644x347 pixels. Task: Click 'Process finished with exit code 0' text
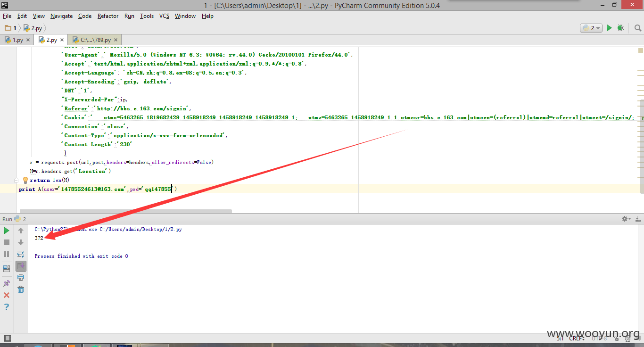(x=81, y=256)
